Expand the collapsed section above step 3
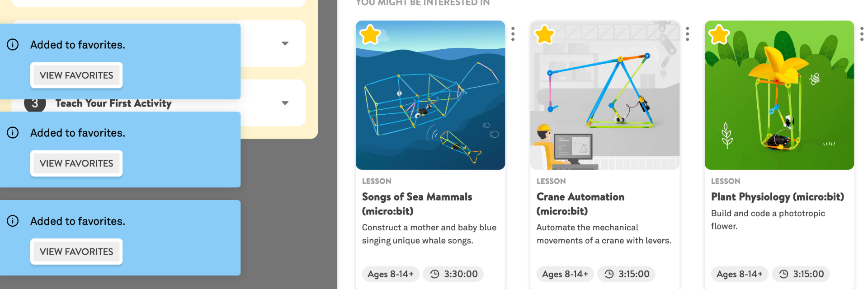The height and width of the screenshot is (289, 868). click(x=285, y=43)
